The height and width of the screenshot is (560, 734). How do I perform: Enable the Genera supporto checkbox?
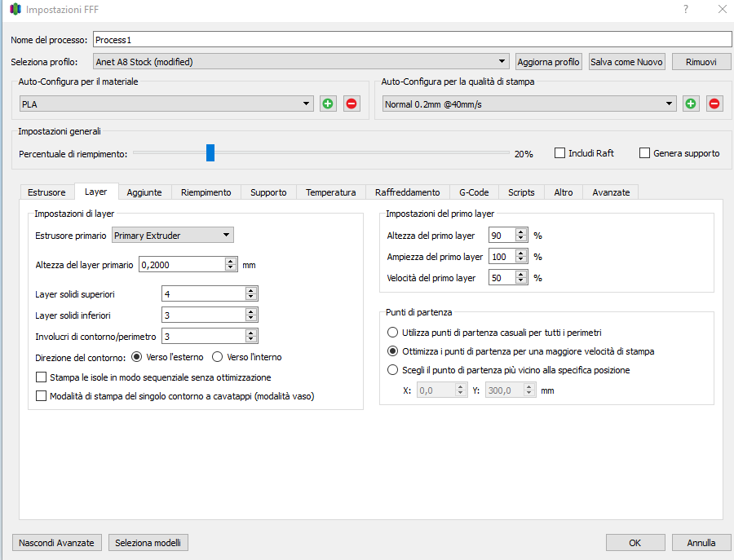click(644, 153)
